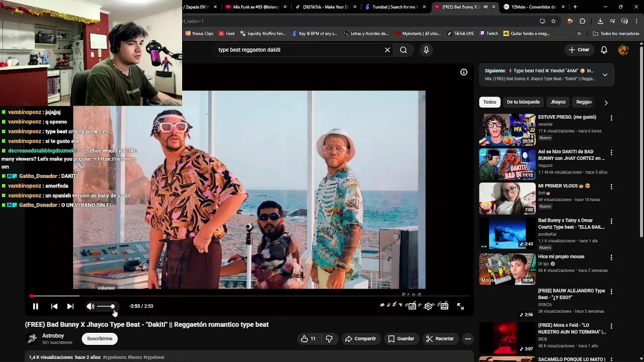Select the Todos filter chip
644x362 pixels.
tap(490, 102)
